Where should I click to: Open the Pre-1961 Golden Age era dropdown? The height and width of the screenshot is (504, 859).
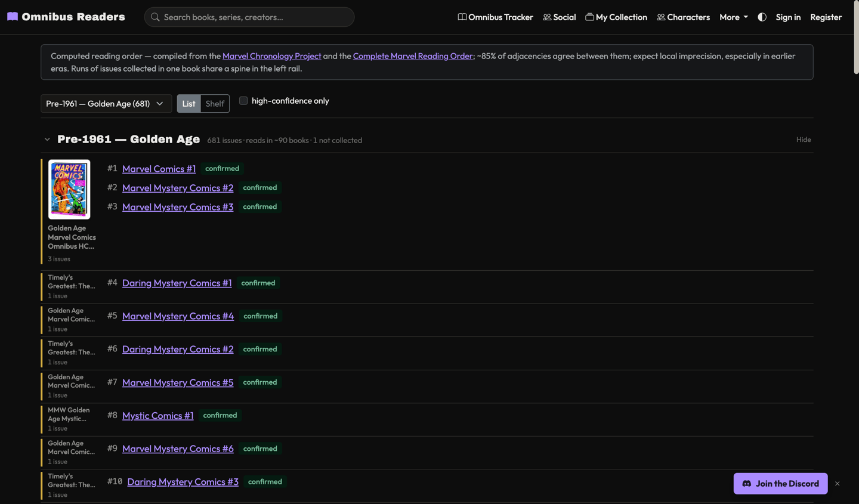click(106, 104)
